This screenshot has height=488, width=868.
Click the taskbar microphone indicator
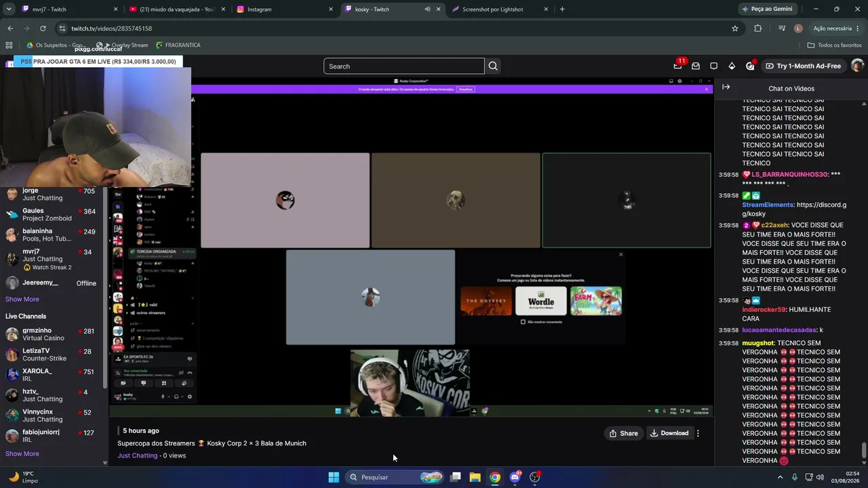pyautogui.click(x=795, y=477)
